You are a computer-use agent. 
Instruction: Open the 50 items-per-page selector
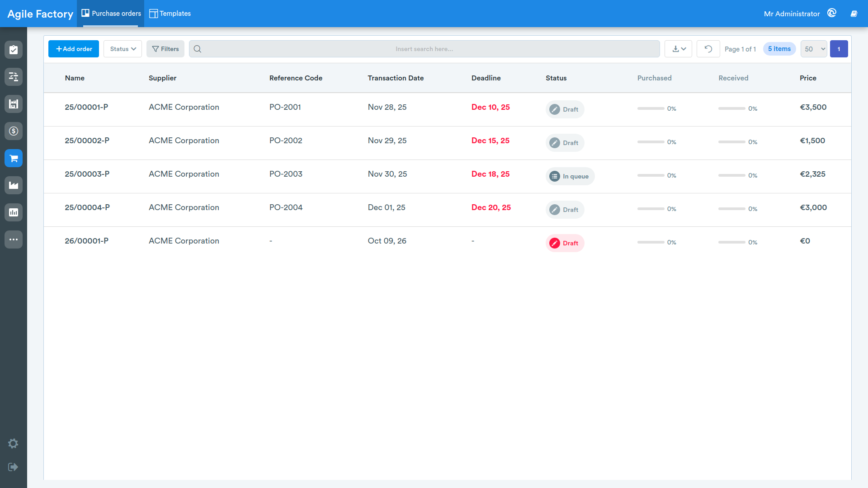(814, 49)
